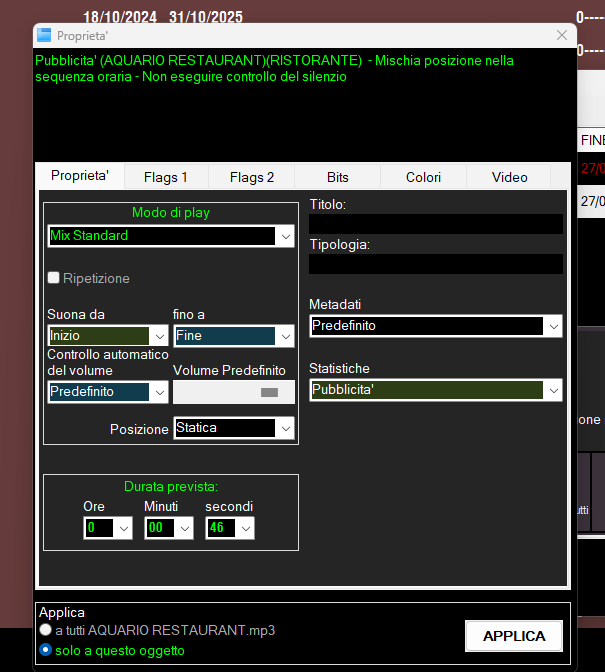The height and width of the screenshot is (672, 605).
Task: Switch to the Flags 1 tab
Action: [166, 177]
